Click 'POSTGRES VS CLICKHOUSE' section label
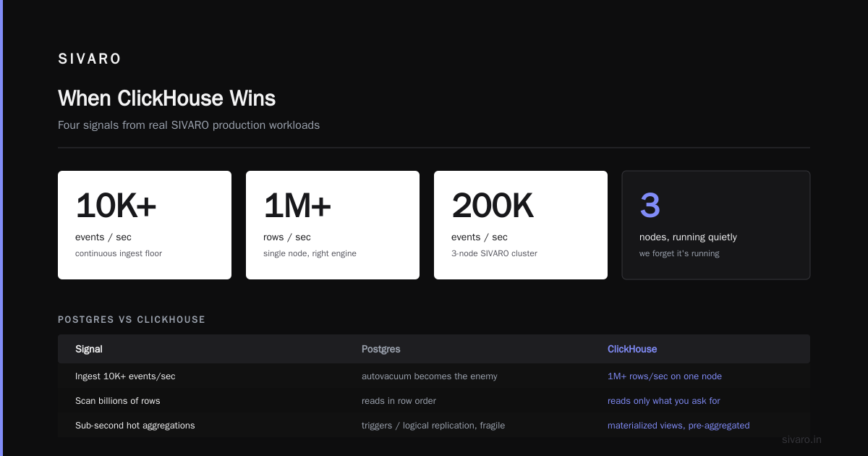The height and width of the screenshot is (456, 868). (x=132, y=319)
